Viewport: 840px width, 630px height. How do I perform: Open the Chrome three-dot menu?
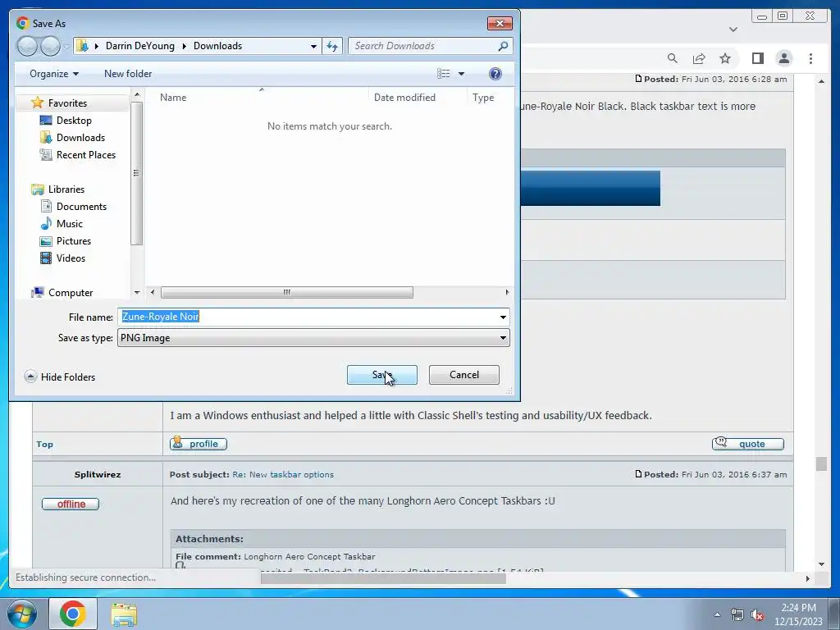coord(810,58)
